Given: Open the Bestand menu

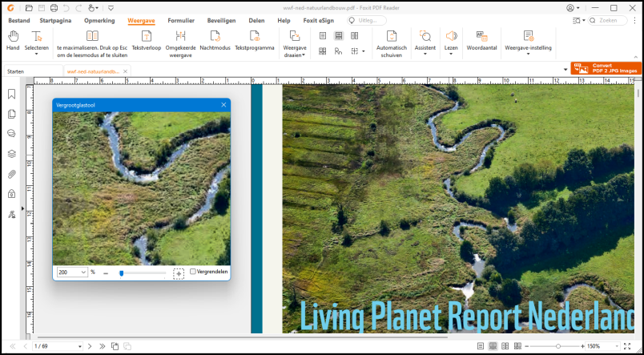Looking at the screenshot, I should pyautogui.click(x=19, y=21).
